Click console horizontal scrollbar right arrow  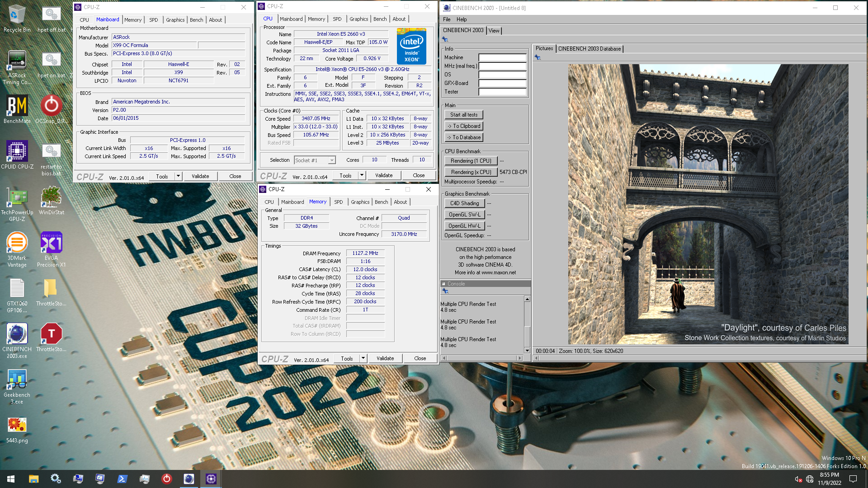(x=520, y=358)
